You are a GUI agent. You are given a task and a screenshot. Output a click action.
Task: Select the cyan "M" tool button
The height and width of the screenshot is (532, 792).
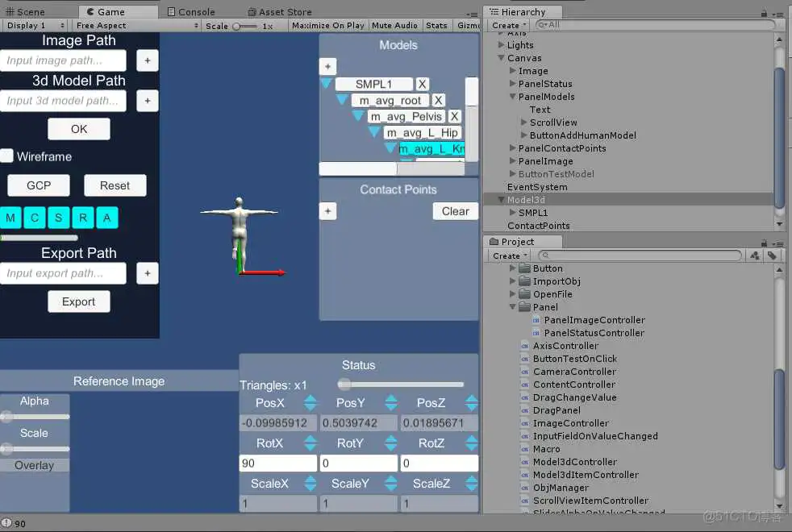coord(10,218)
